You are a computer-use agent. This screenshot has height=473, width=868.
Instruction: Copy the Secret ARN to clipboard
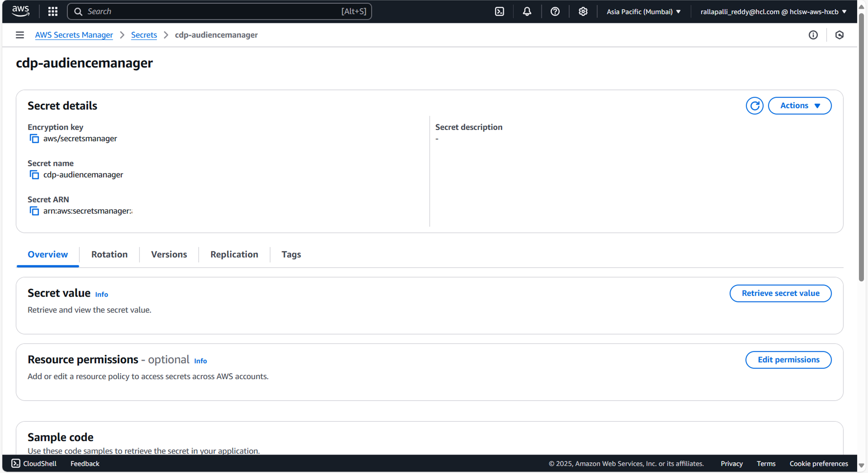click(34, 211)
